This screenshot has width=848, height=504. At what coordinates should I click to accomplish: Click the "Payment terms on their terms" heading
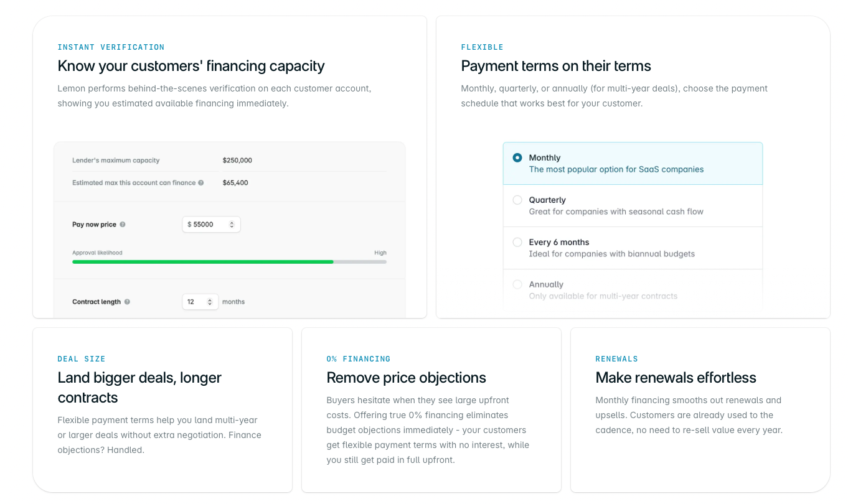(556, 66)
